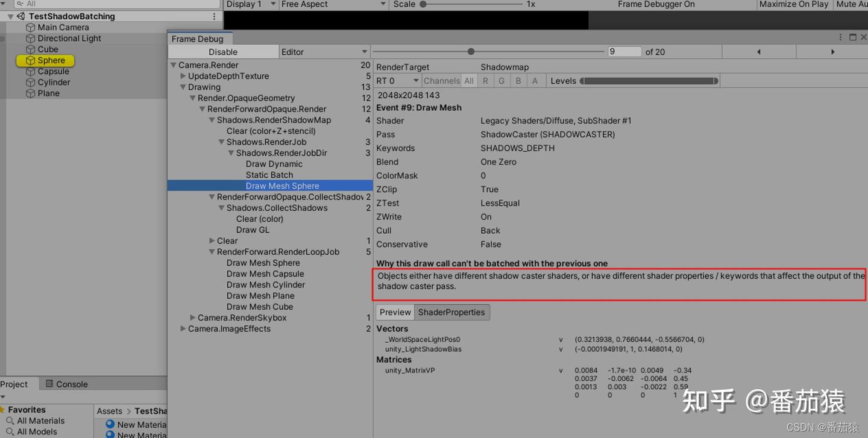The width and height of the screenshot is (868, 438).
Task: Switch to the Preview tab
Action: 395,312
